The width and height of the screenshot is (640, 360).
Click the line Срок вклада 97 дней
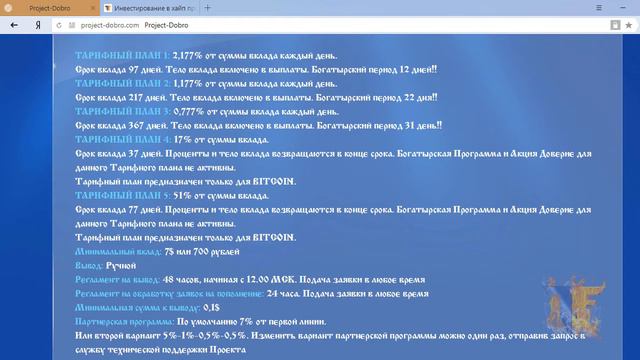pyautogui.click(x=256, y=70)
